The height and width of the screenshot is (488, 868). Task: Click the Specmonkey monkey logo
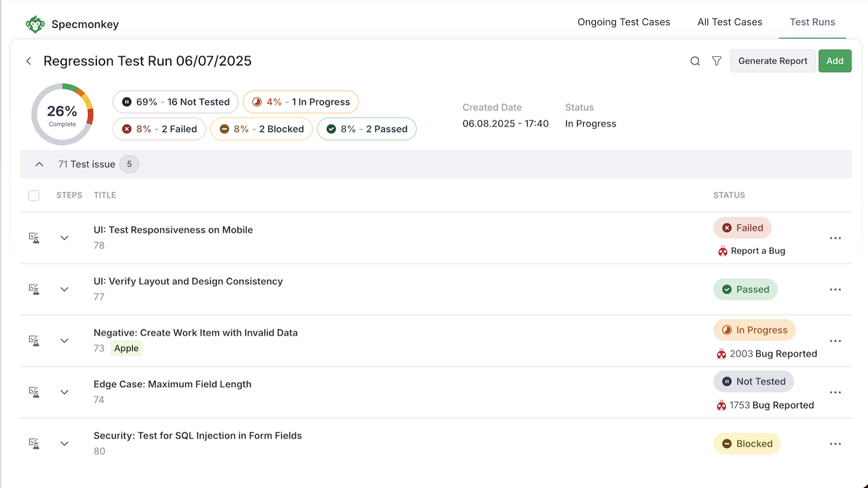click(35, 24)
